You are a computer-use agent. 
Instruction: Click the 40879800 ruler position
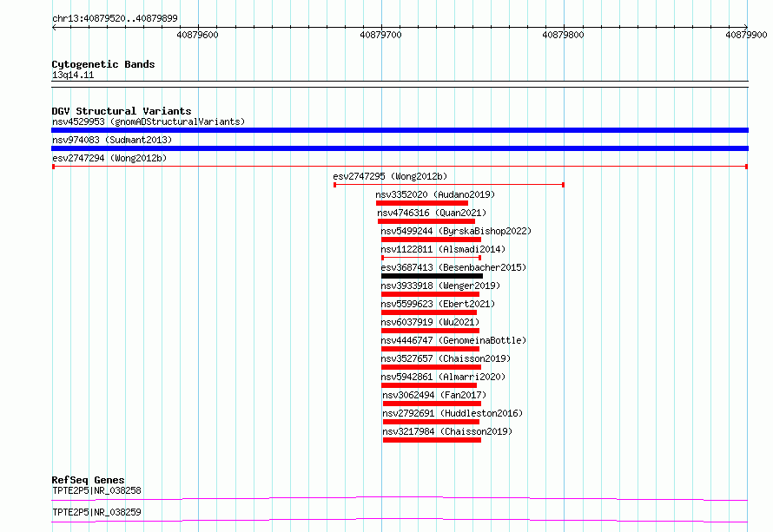click(563, 35)
